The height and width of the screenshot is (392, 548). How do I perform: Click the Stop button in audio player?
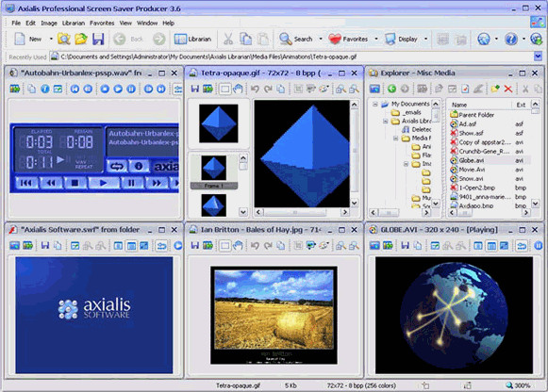[75, 183]
